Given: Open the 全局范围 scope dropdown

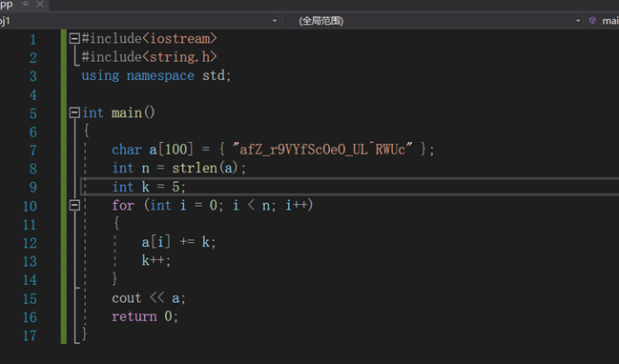Looking at the screenshot, I should click(578, 21).
